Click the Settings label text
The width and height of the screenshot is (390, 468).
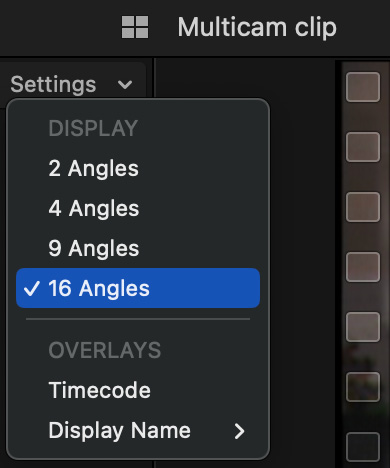[x=53, y=84]
